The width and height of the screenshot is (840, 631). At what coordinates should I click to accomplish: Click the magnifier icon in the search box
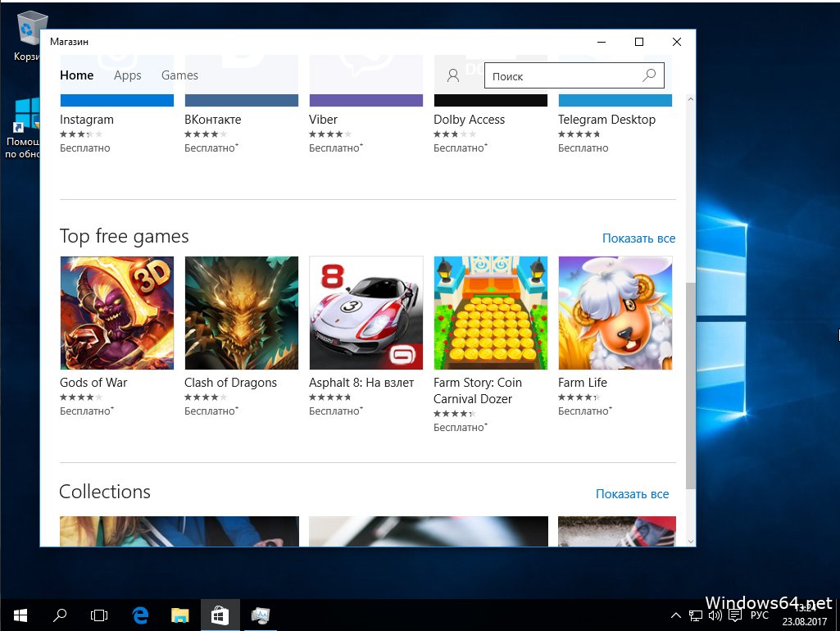click(649, 75)
